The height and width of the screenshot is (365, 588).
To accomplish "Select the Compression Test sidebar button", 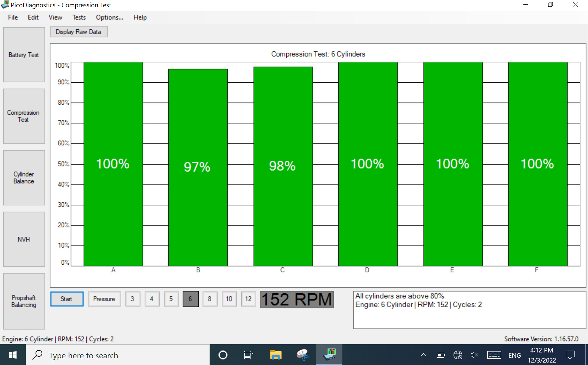I will click(24, 116).
